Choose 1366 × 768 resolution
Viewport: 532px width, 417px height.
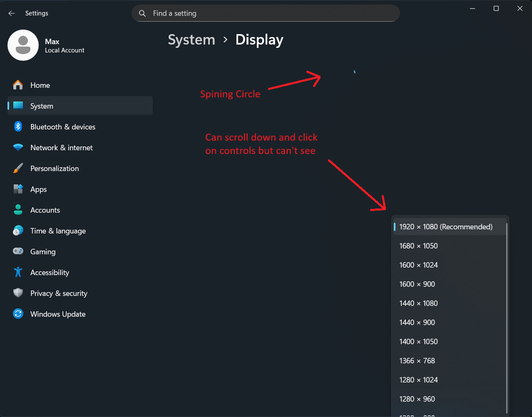pos(450,361)
